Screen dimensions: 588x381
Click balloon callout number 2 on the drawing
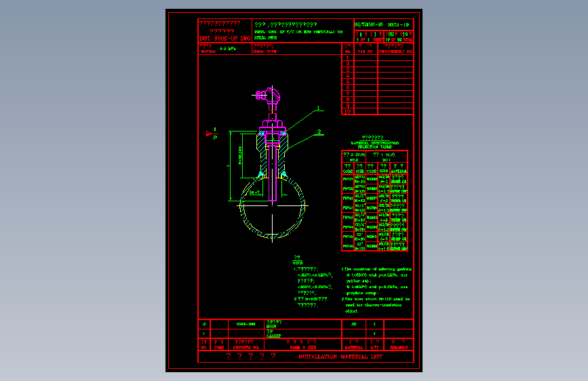[319, 132]
